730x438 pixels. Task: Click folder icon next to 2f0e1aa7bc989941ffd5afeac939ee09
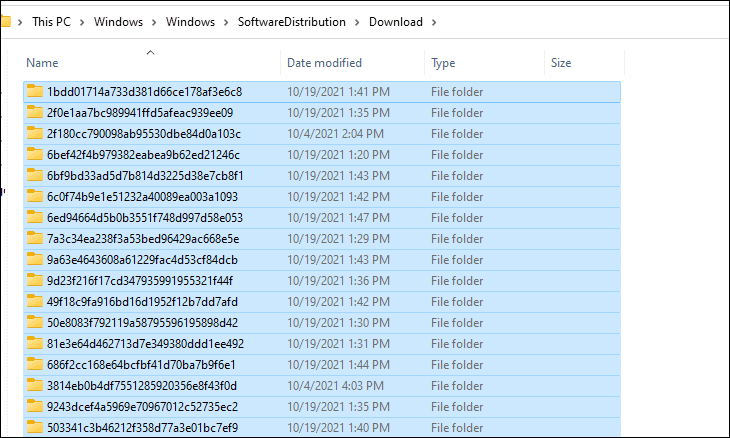tap(35, 112)
